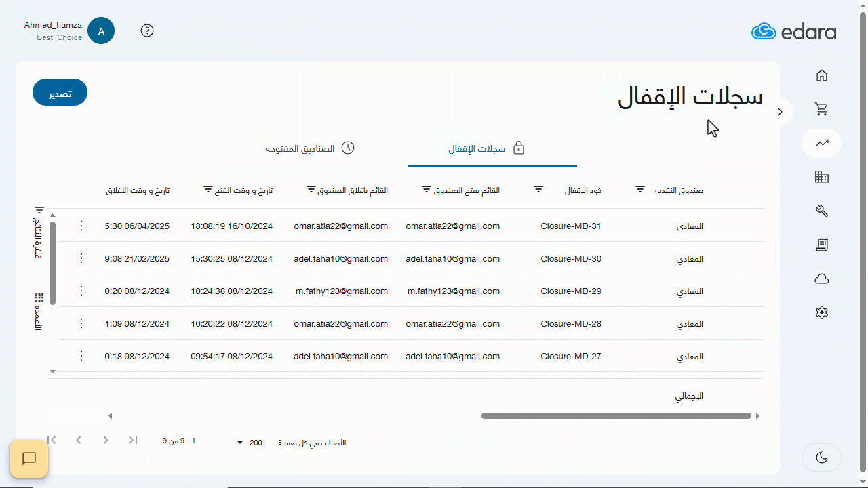
Task: Open the buildings sidebar icon
Action: 821,177
